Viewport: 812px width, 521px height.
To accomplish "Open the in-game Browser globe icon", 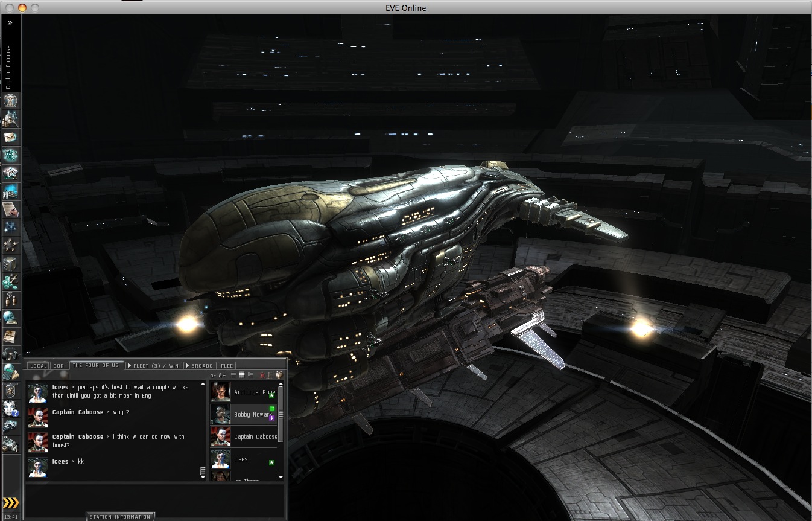I will pyautogui.click(x=11, y=318).
